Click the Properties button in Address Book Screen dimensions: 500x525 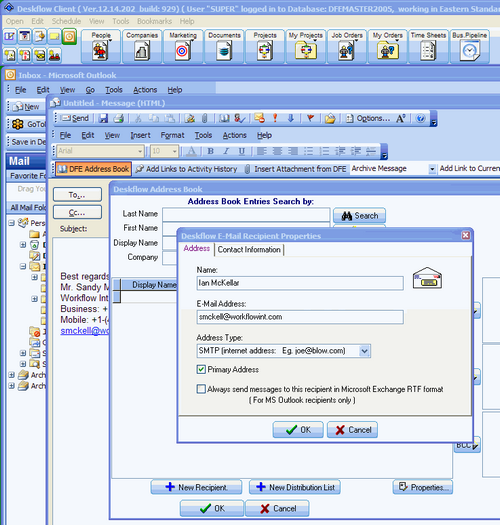click(x=423, y=487)
